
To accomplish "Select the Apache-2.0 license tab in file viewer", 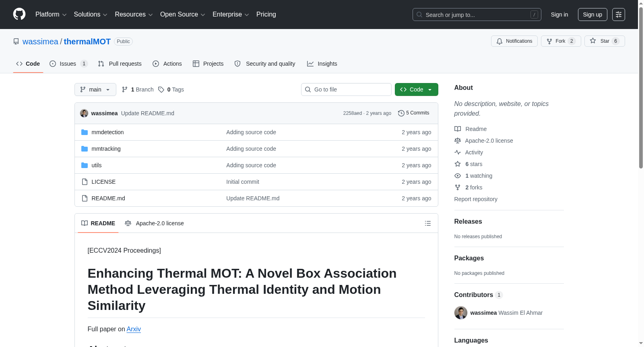I will [x=154, y=223].
